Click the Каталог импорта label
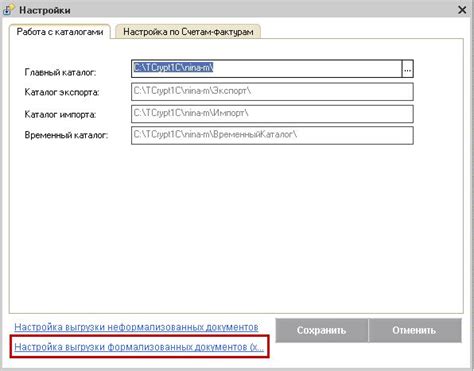This screenshot has height=371, width=474. pyautogui.click(x=60, y=115)
